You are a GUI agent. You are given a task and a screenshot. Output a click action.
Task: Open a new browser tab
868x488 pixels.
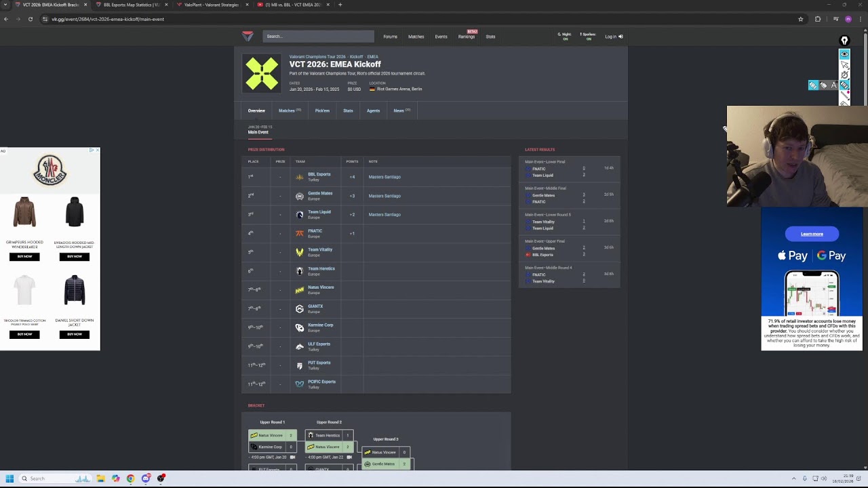(340, 5)
